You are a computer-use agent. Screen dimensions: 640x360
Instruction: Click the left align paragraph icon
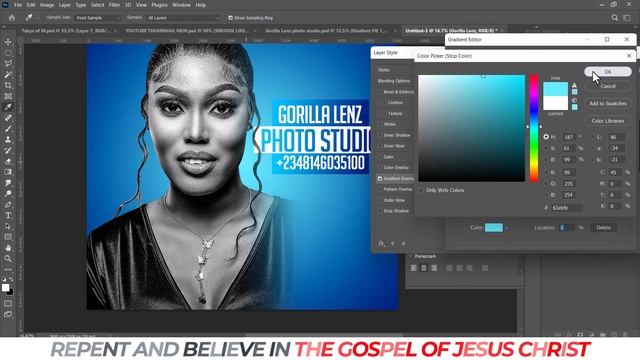414,268
